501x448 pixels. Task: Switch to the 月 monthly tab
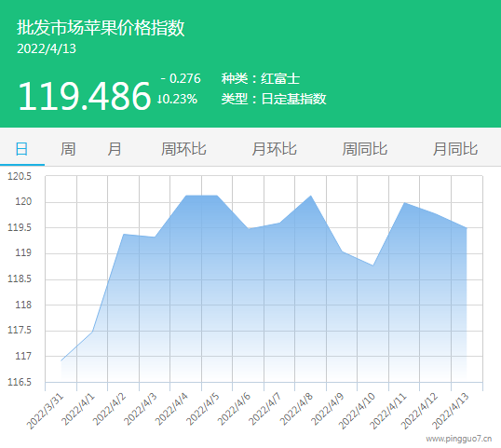(x=115, y=149)
